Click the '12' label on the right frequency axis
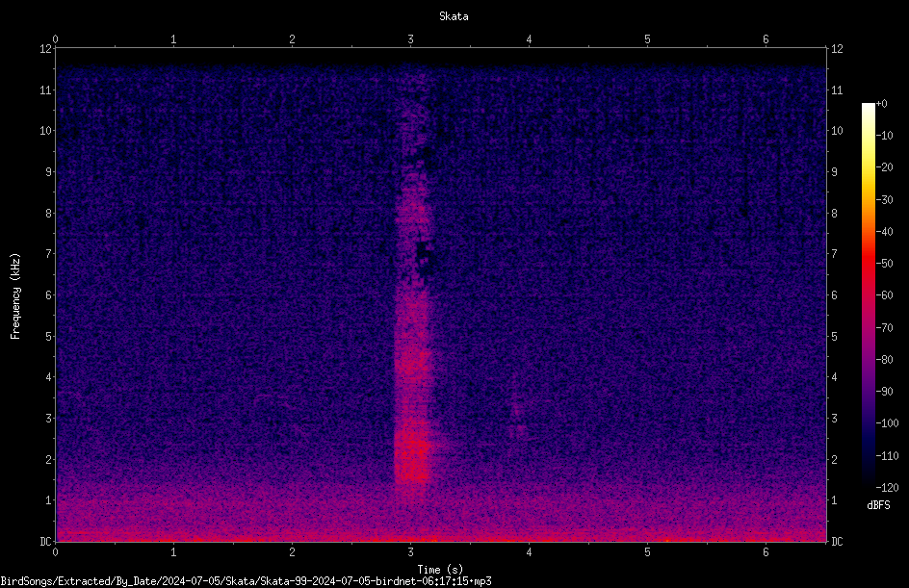The height and width of the screenshot is (588, 909). (x=837, y=49)
